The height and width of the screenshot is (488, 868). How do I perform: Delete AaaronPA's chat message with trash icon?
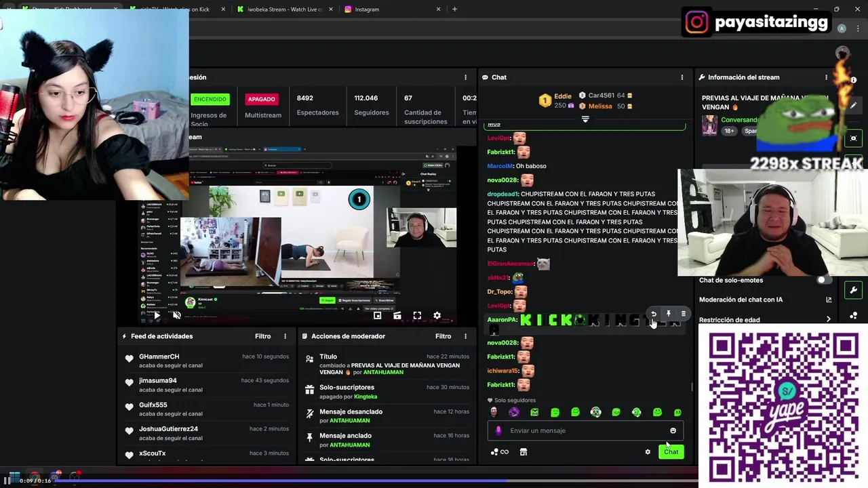click(683, 314)
